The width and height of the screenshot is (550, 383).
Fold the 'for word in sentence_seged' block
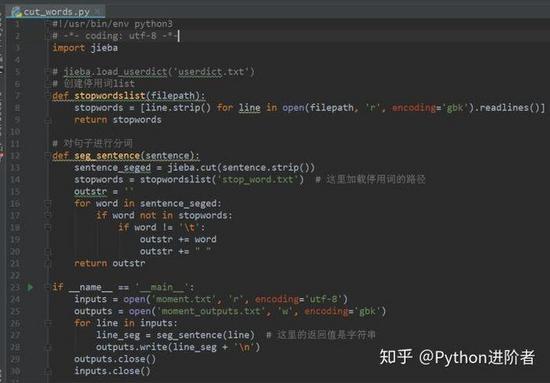tap(48, 203)
